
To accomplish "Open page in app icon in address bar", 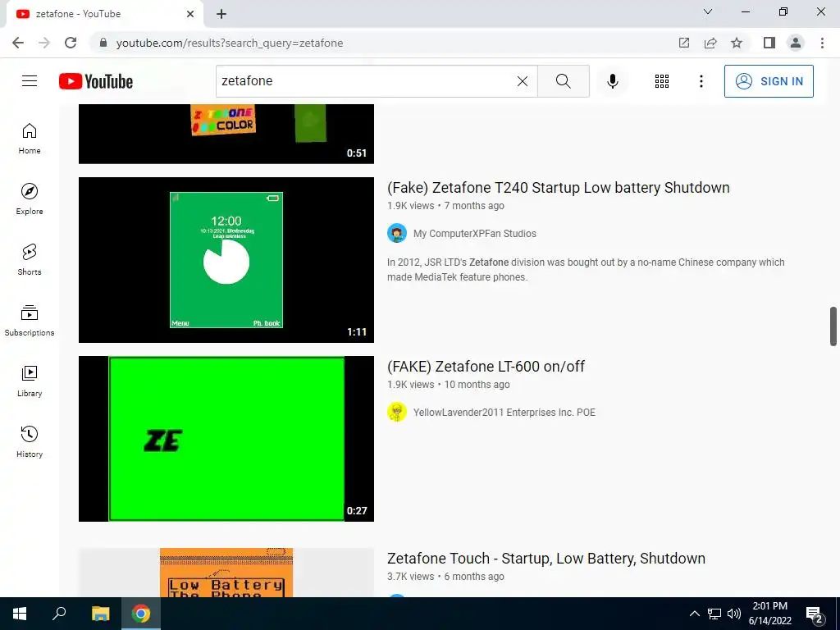I will point(684,43).
